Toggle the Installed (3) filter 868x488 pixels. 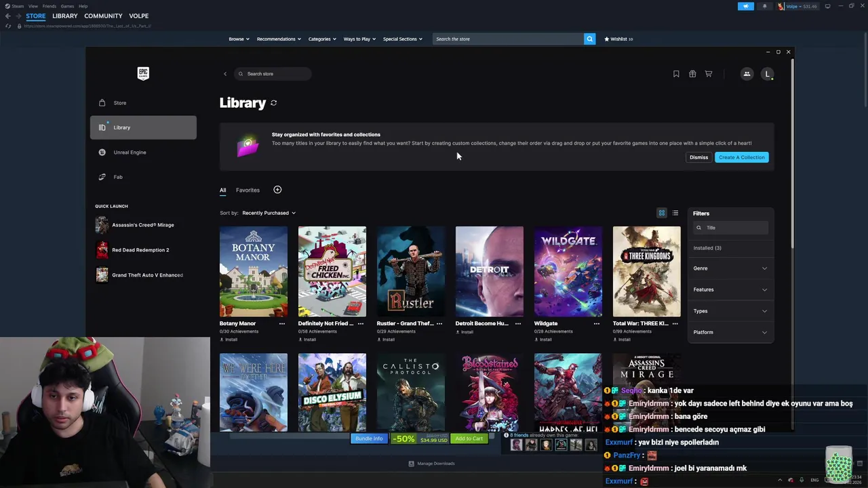click(x=707, y=248)
